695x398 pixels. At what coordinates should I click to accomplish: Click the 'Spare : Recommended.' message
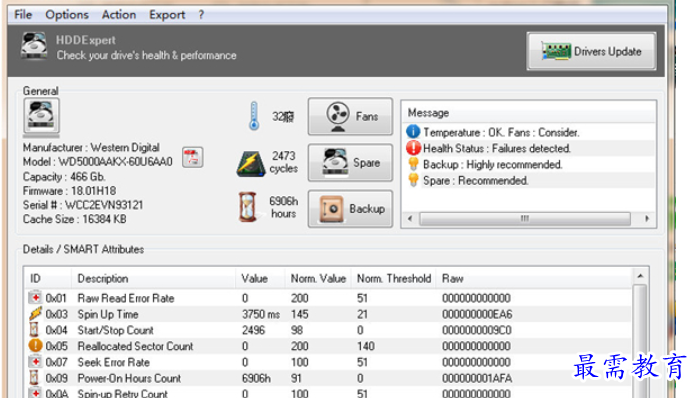[476, 180]
